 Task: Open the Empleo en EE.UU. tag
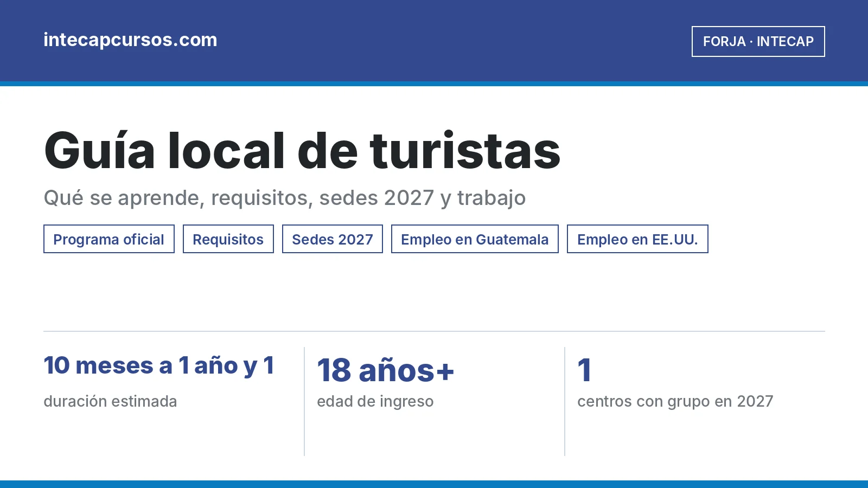coord(637,239)
